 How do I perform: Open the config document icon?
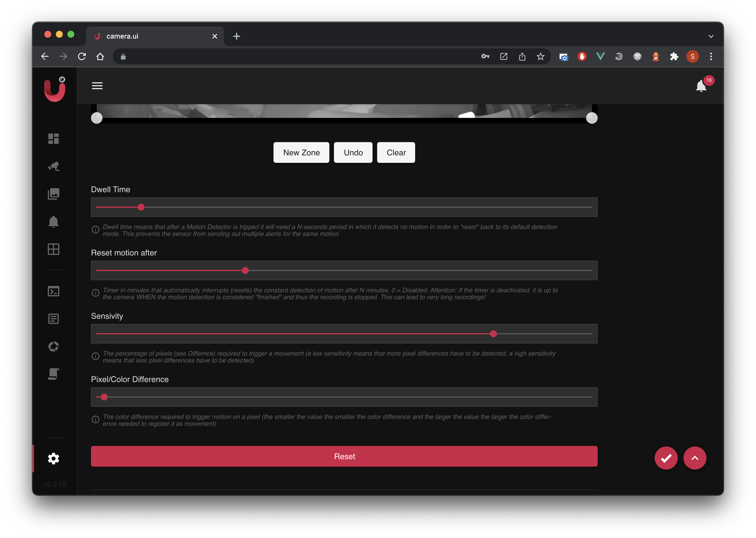[53, 374]
